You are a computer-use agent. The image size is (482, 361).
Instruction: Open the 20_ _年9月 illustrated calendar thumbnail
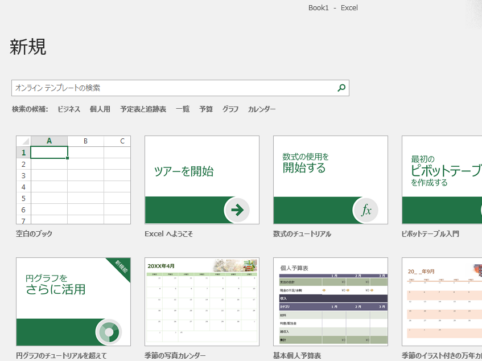pos(442,302)
